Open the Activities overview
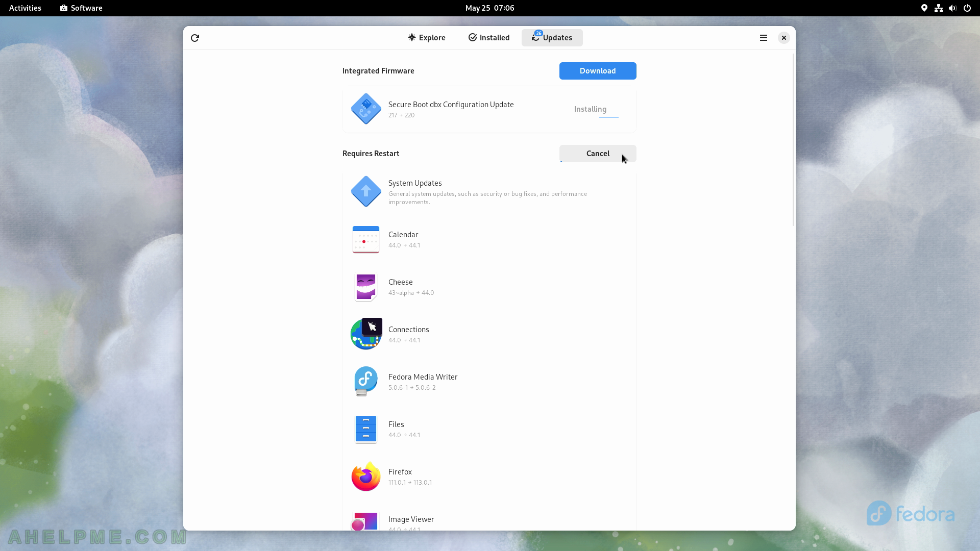The width and height of the screenshot is (980, 551). point(25,8)
